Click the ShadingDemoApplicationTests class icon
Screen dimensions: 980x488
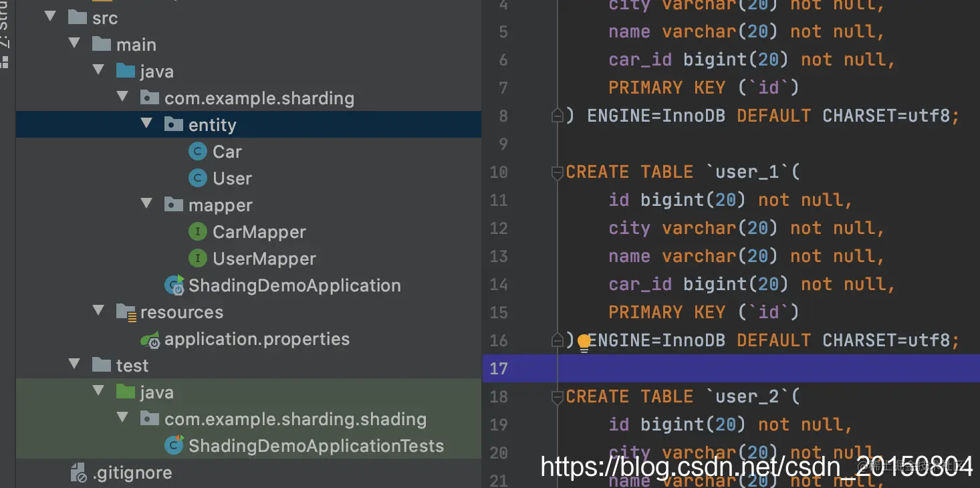[x=174, y=445]
